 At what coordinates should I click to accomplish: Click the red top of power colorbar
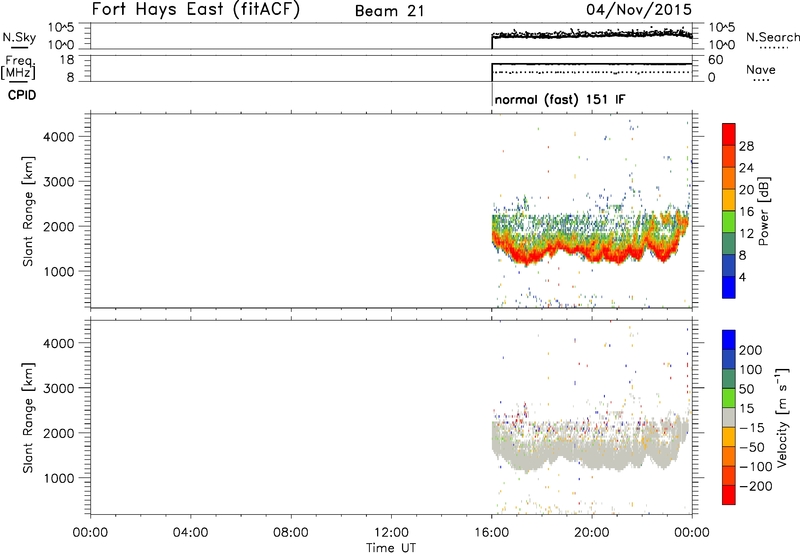coord(729,134)
